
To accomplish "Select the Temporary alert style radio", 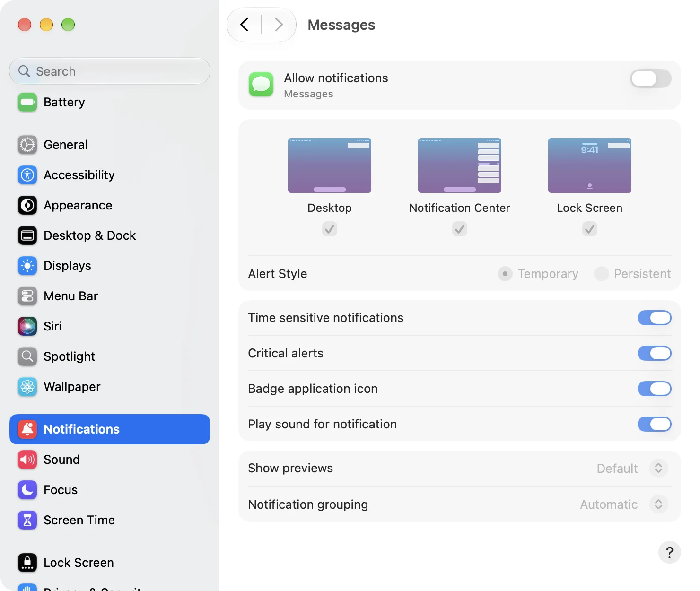I will tap(505, 274).
